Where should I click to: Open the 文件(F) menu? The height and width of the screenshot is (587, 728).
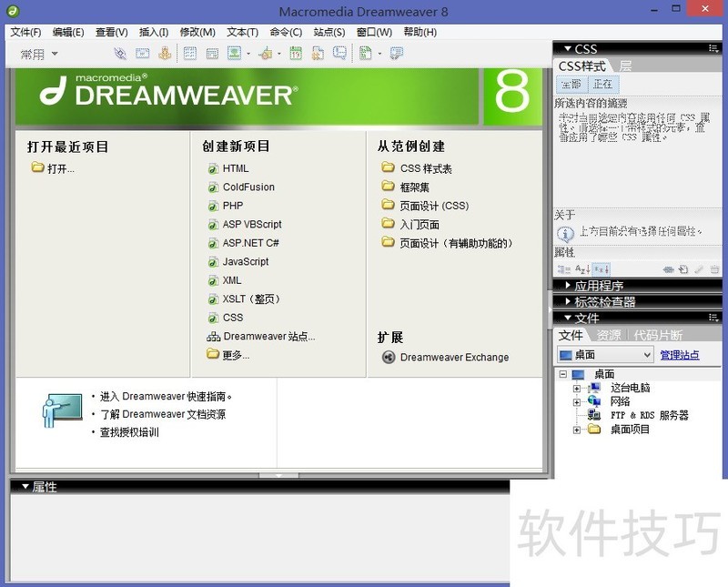pyautogui.click(x=25, y=32)
